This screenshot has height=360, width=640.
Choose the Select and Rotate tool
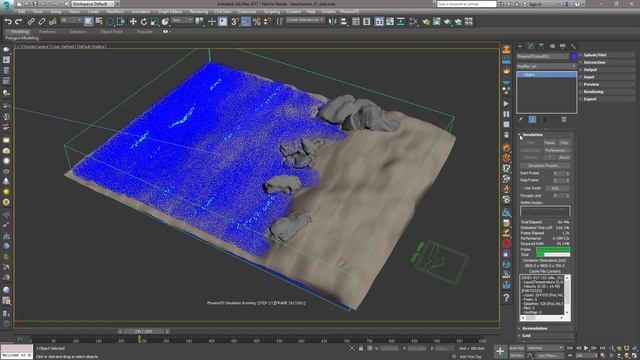(x=144, y=22)
